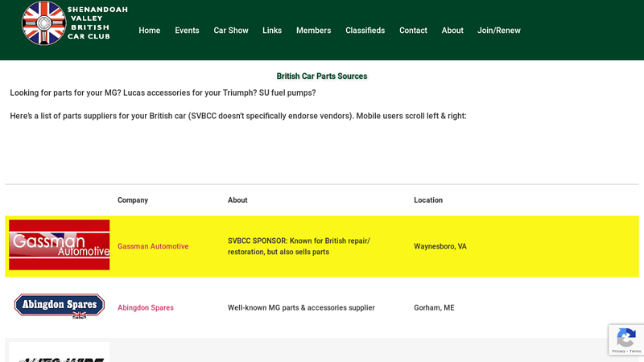This screenshot has width=644, height=362.
Task: Follow the Gassman Automotive company link
Action: click(x=153, y=247)
